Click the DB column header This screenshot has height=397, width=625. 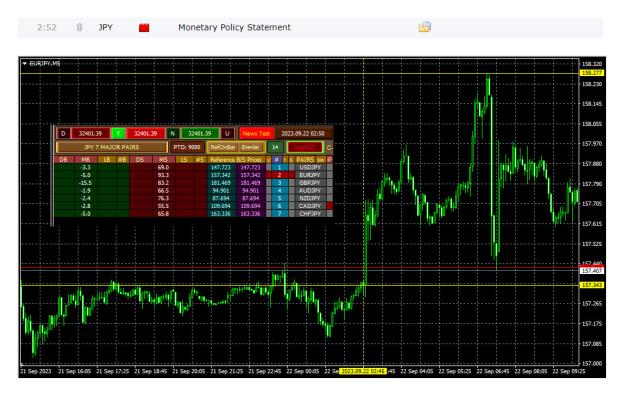63,159
